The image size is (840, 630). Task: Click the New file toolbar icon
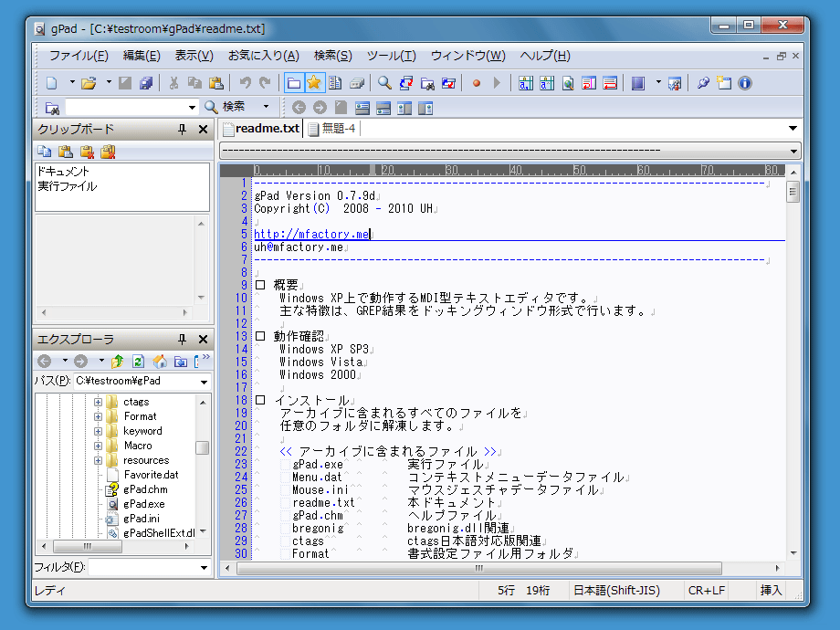coord(51,83)
